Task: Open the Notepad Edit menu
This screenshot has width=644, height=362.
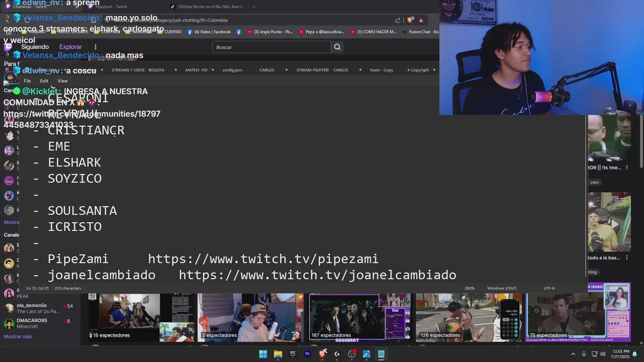Action: click(44, 81)
